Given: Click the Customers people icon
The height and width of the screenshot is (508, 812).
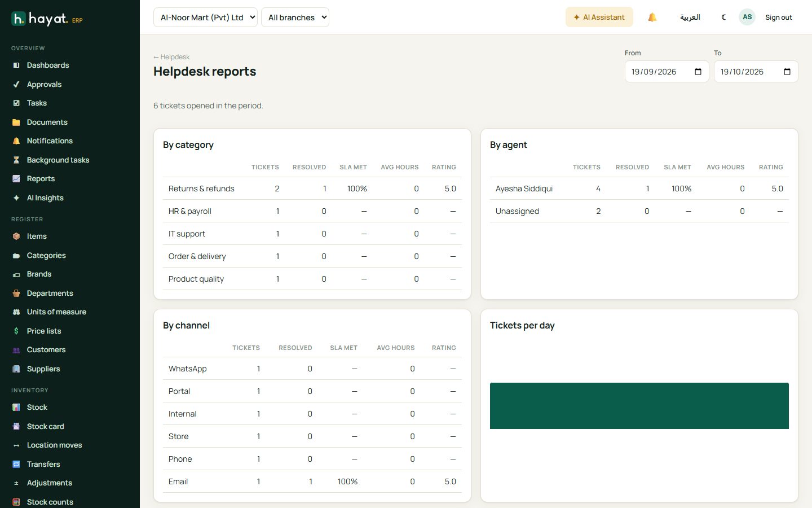Looking at the screenshot, I should coord(16,350).
